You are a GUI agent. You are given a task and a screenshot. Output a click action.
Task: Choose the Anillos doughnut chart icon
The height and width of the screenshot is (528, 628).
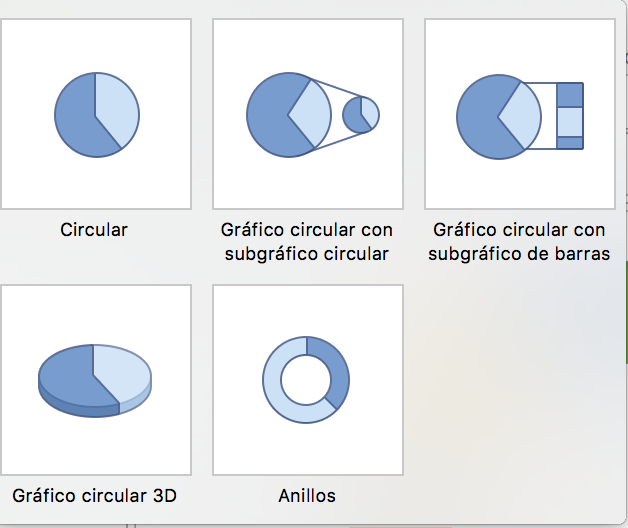pos(308,380)
